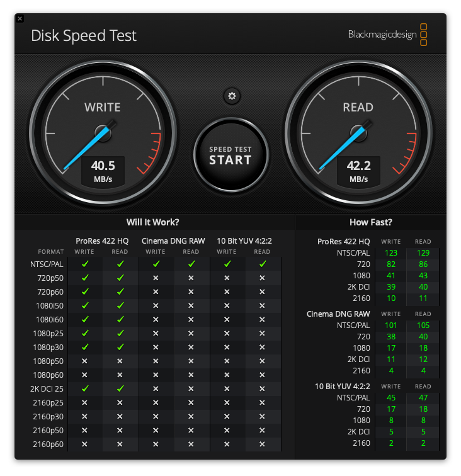Click the NTSC/PAL label in Will It Work table

tap(47, 264)
